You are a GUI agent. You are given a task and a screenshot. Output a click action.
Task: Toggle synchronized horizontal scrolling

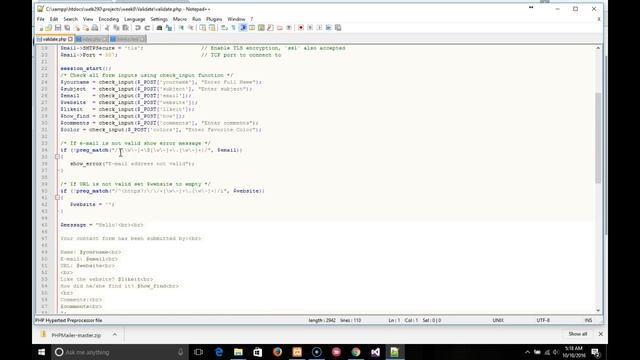tap(212, 28)
